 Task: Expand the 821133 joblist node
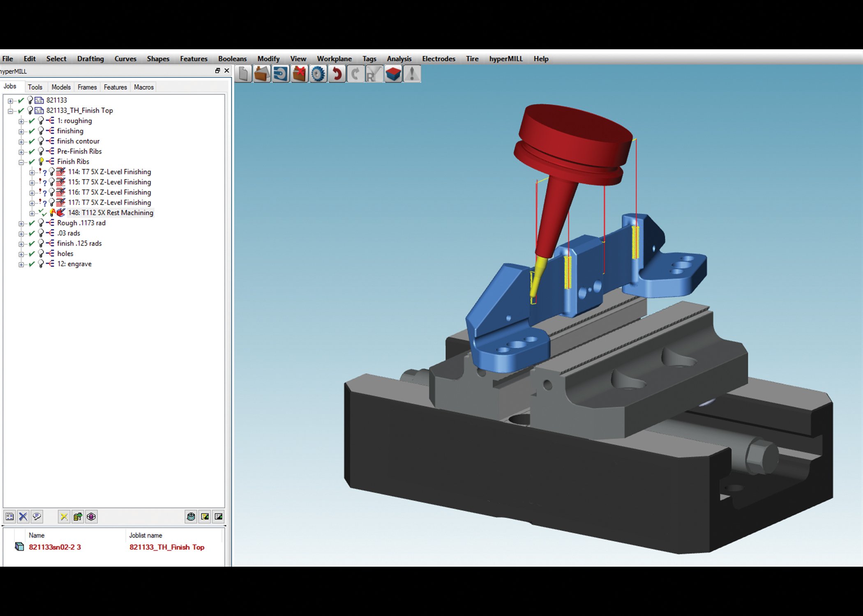[10, 101]
